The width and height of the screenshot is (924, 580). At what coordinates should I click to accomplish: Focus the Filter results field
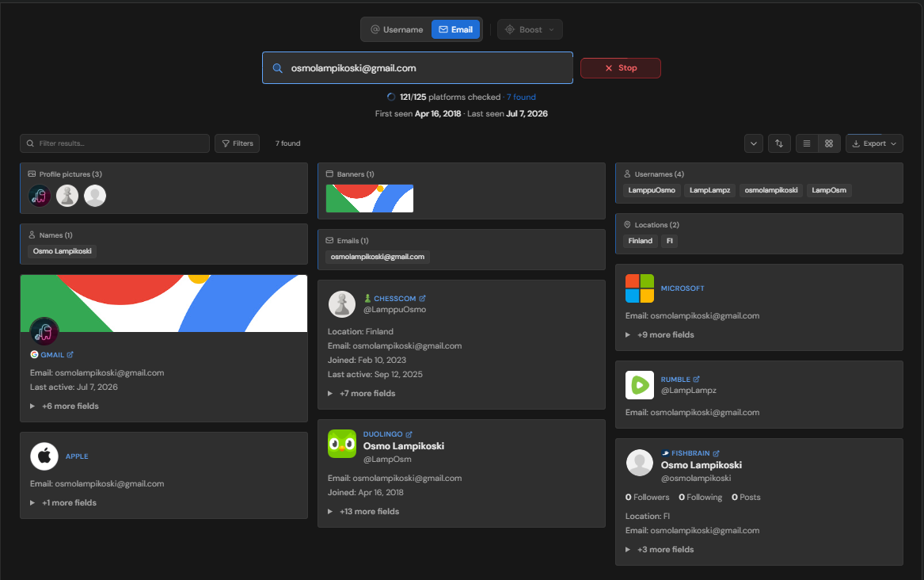(115, 143)
